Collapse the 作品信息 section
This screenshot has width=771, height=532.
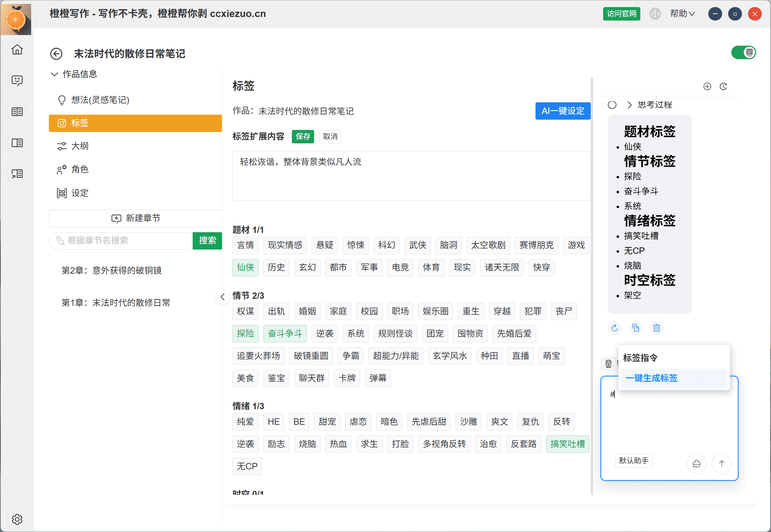[54, 74]
